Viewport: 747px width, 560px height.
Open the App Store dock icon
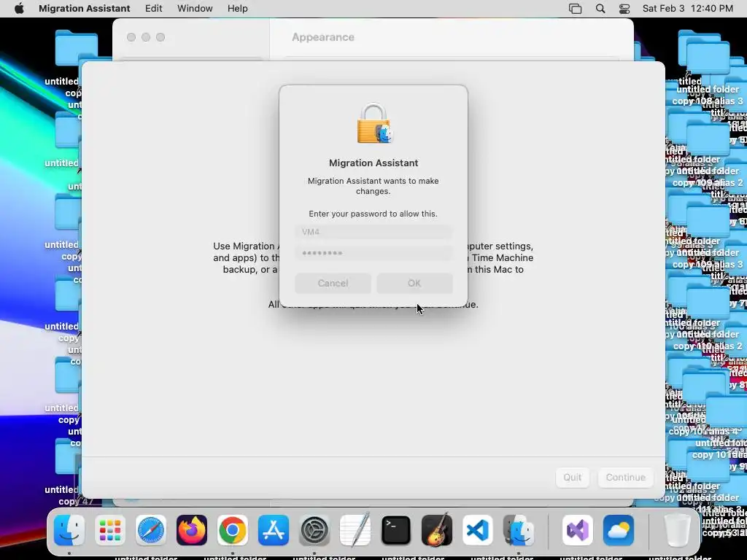pos(274,530)
